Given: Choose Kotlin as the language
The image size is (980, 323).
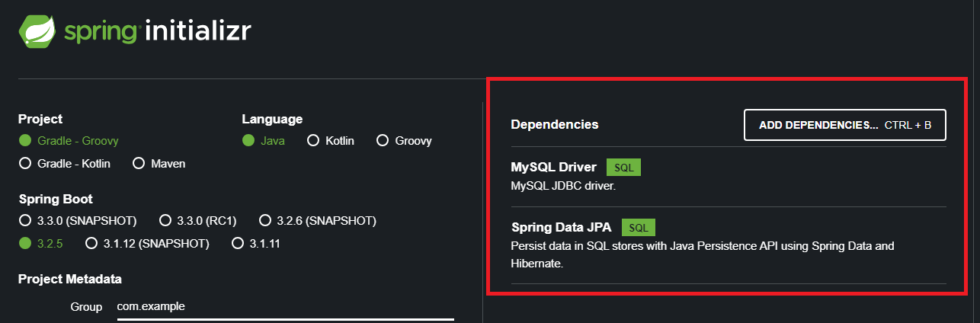Looking at the screenshot, I should pos(330,141).
